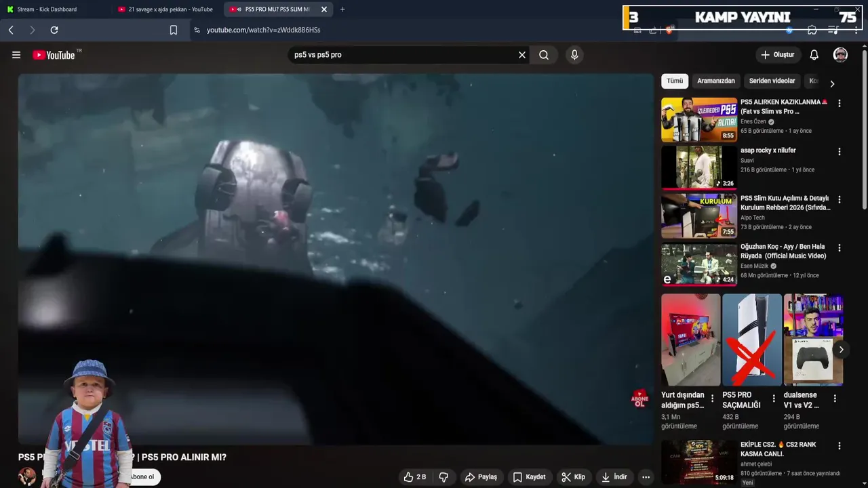Select the Tümü filter chip
This screenshot has height=488, width=868.
[x=675, y=81]
